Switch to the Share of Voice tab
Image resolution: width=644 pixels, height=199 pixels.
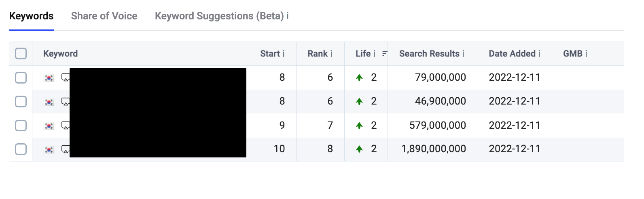[104, 16]
